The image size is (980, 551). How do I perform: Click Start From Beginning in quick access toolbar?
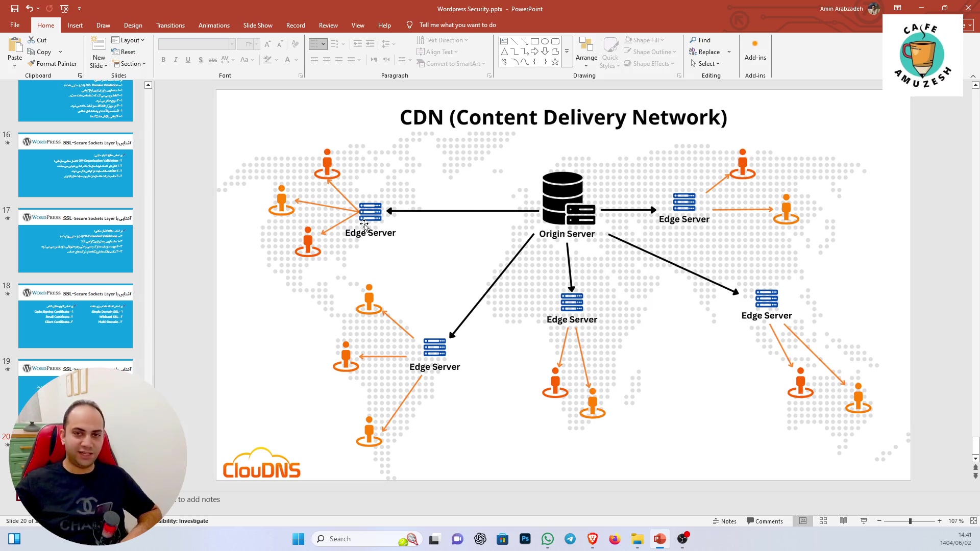pyautogui.click(x=64, y=9)
